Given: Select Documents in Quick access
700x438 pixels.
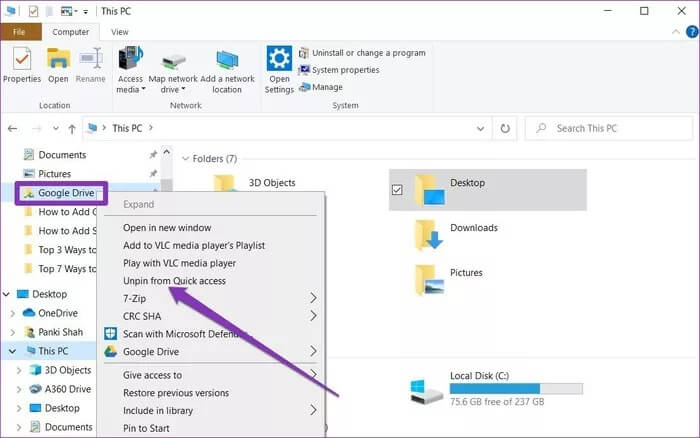Looking at the screenshot, I should point(54,155).
